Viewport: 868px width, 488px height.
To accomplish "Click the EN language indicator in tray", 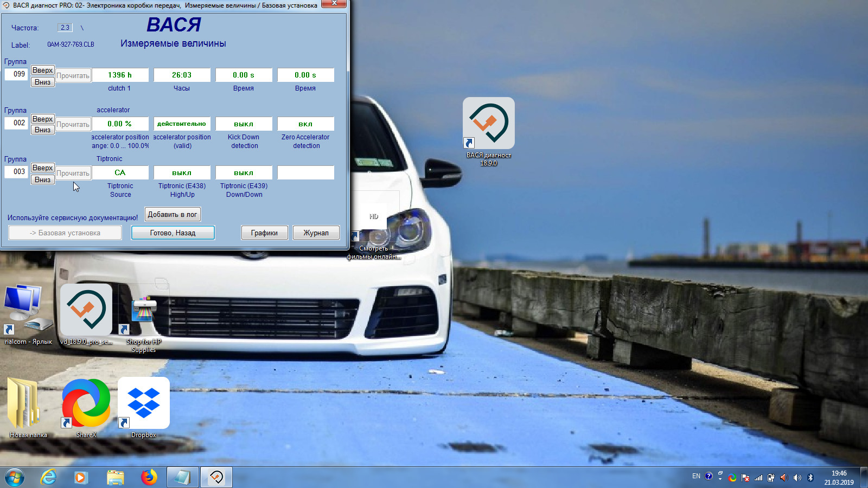I will pos(696,476).
